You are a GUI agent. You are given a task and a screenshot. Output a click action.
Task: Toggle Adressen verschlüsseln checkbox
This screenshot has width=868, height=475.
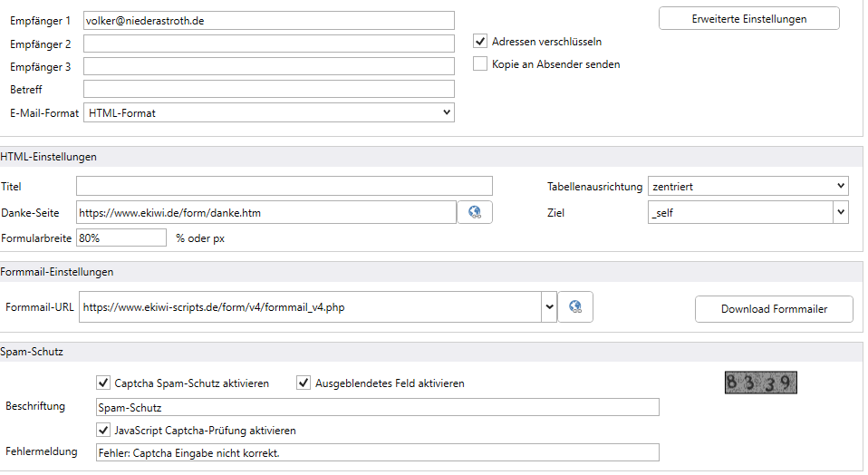pyautogui.click(x=481, y=41)
